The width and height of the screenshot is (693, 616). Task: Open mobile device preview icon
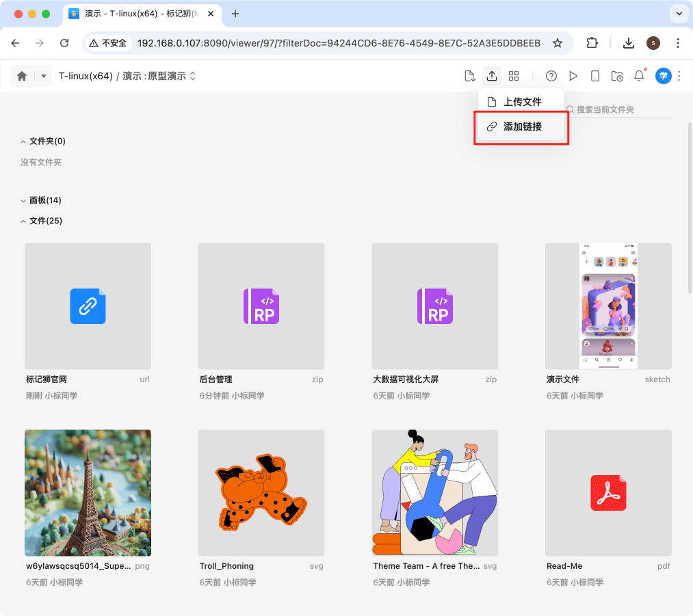tap(595, 76)
